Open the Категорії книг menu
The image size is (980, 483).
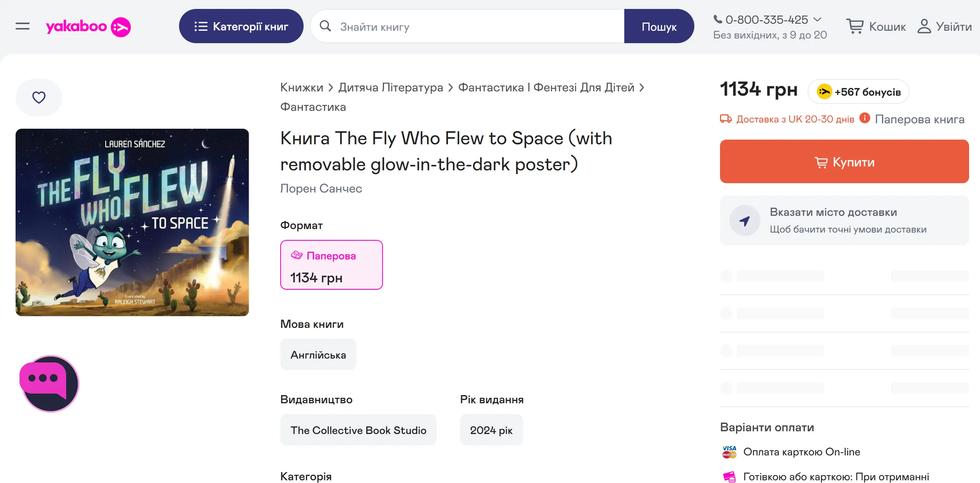click(x=241, y=26)
